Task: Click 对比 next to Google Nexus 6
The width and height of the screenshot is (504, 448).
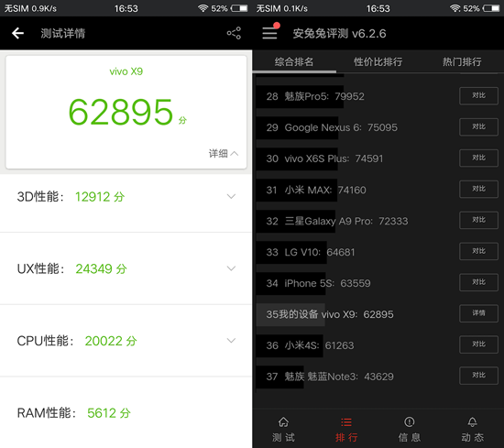Action: (x=478, y=127)
